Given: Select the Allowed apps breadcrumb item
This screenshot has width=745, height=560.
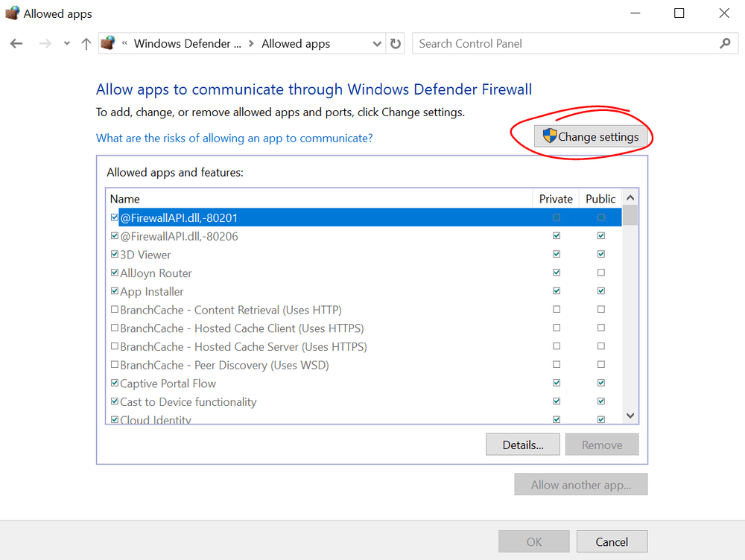Looking at the screenshot, I should pyautogui.click(x=296, y=44).
